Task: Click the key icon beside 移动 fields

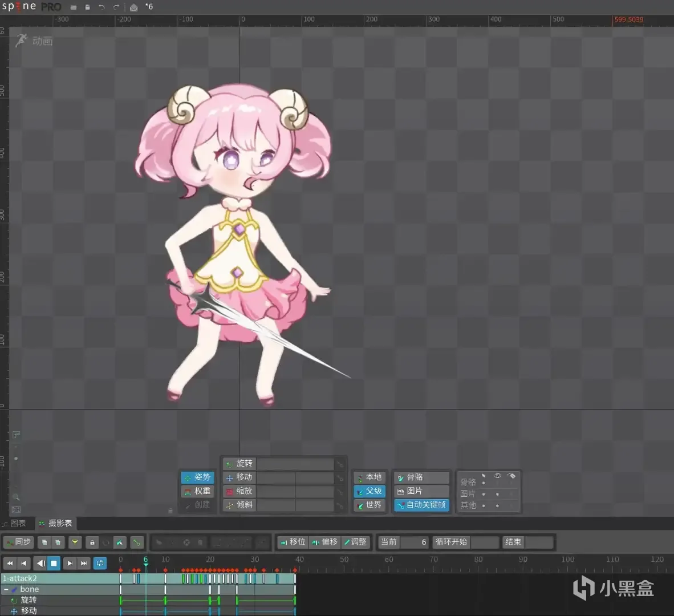Action: pos(340,477)
